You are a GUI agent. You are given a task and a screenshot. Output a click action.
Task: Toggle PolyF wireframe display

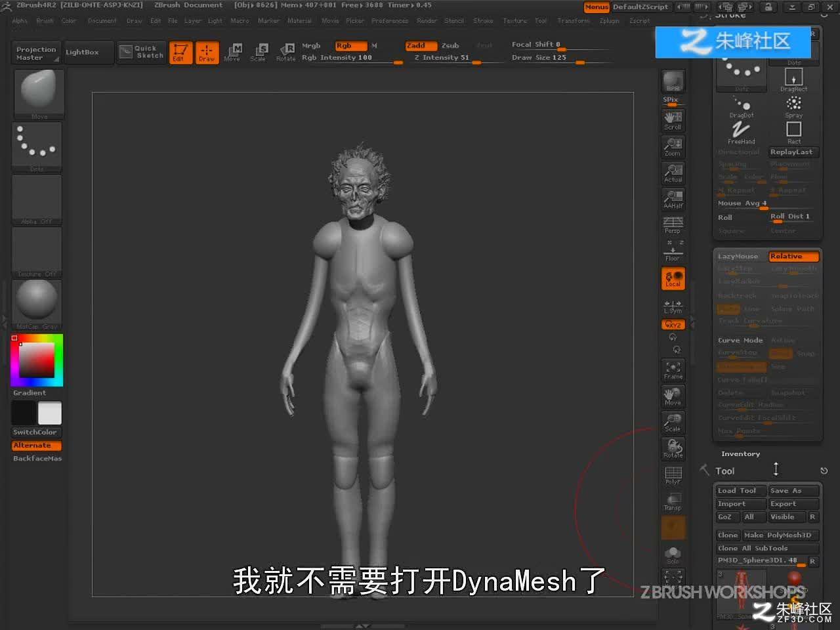673,475
